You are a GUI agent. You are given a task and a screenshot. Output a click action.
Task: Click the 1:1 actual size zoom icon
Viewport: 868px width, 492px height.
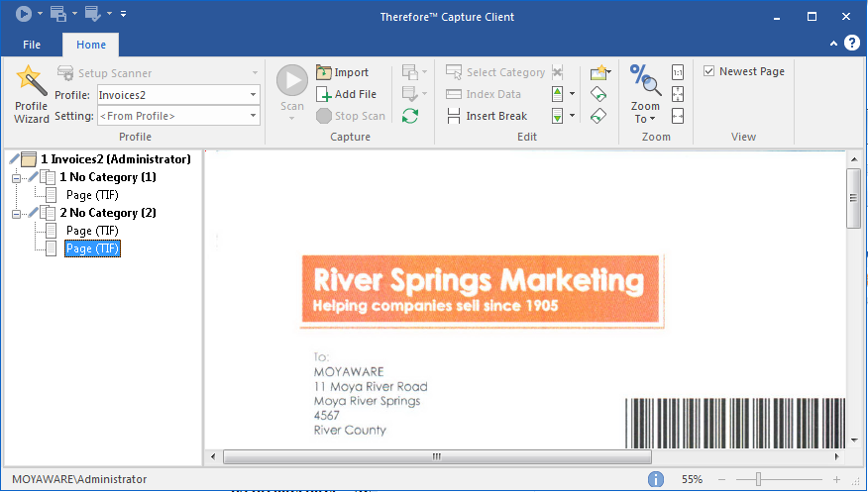pyautogui.click(x=678, y=72)
